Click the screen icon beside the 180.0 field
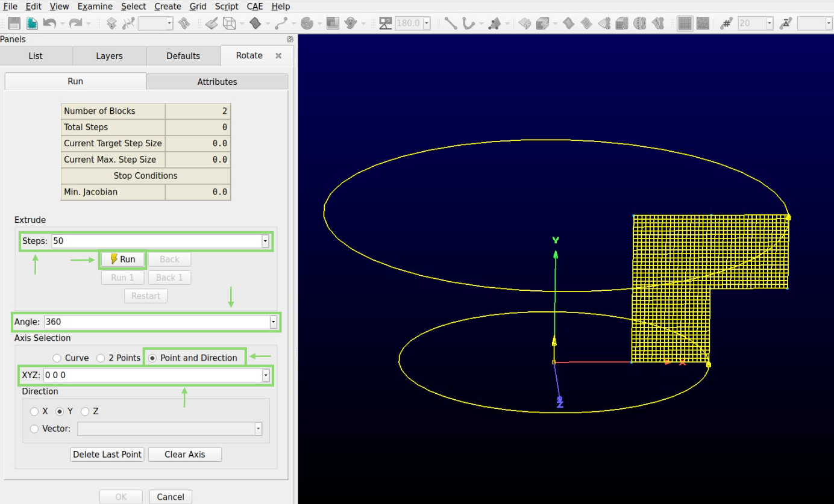Image resolution: width=834 pixels, height=504 pixels. click(386, 23)
